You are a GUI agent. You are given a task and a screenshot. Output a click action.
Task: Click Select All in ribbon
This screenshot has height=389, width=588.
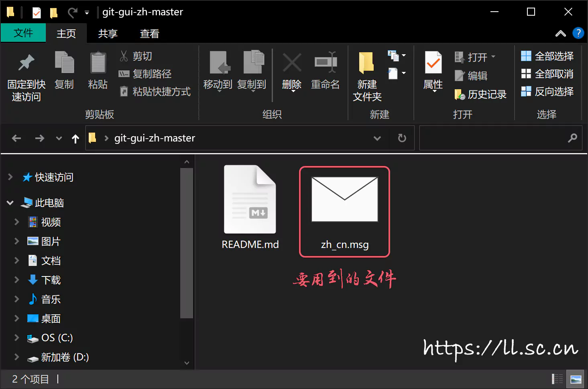pyautogui.click(x=547, y=56)
